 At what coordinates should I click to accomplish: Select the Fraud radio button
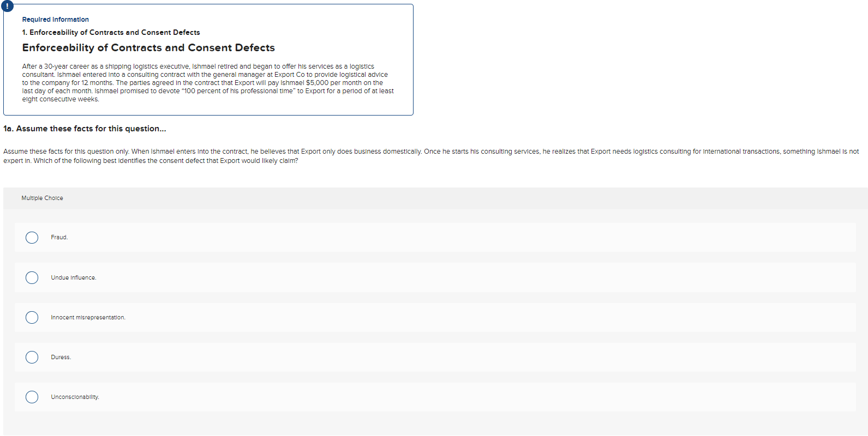point(32,238)
